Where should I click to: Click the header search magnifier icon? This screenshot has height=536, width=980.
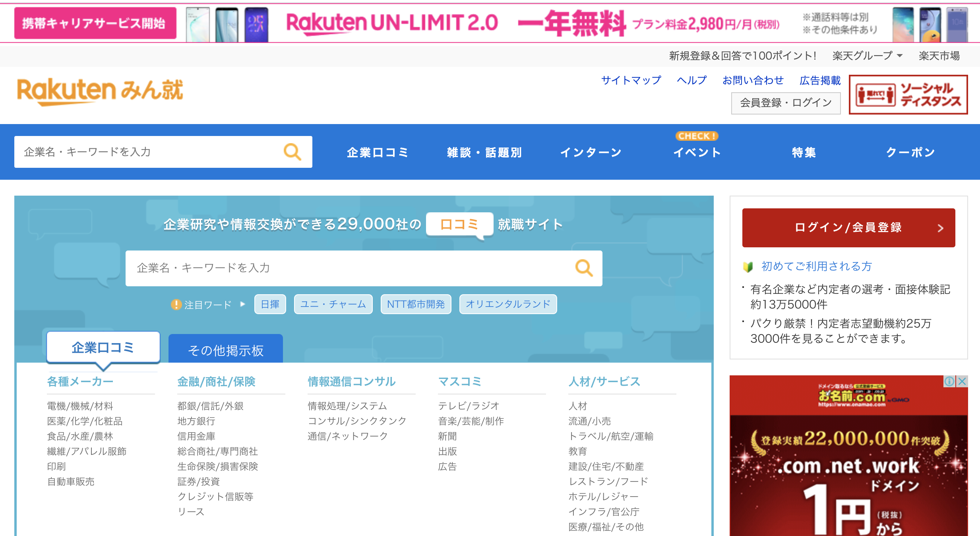point(292,152)
